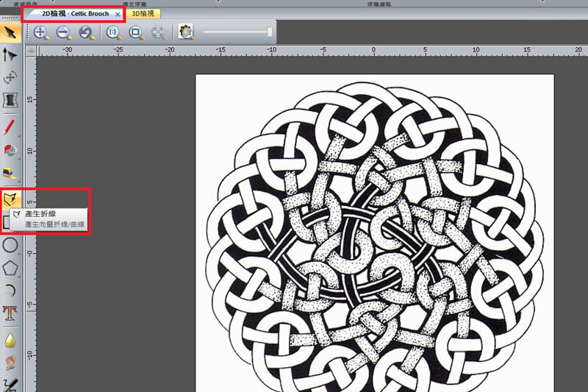The width and height of the screenshot is (588, 392).
Task: Select the teardrop Shape Editor tool
Action: tap(10, 341)
